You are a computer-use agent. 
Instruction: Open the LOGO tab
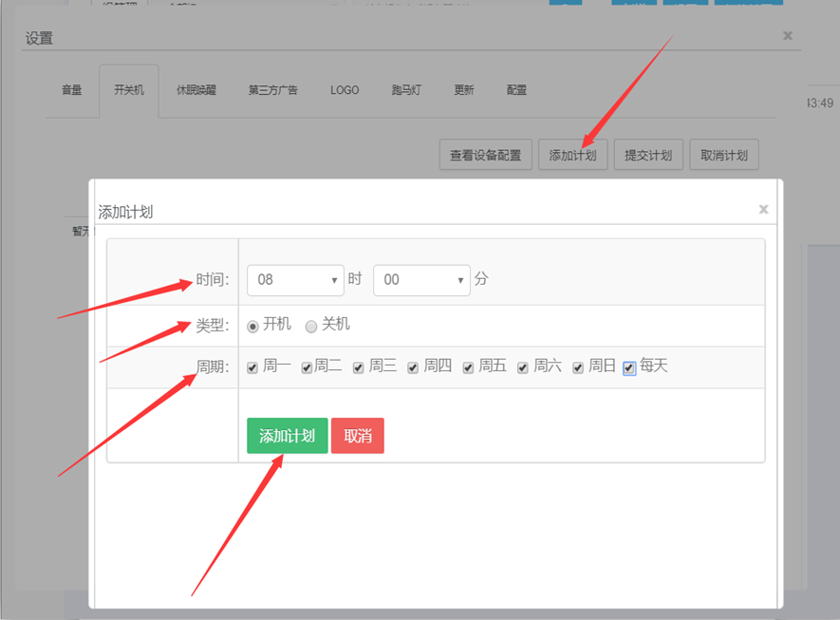(x=345, y=91)
